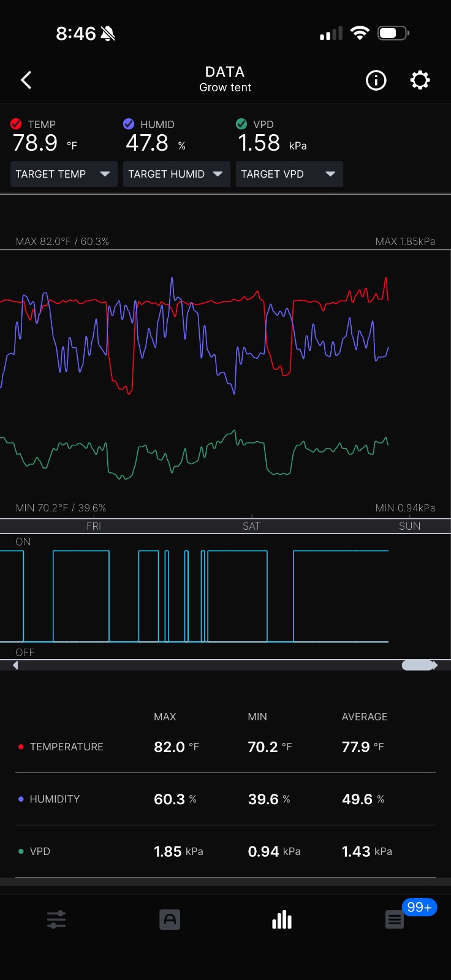Open the automation A icon tab

tap(170, 919)
